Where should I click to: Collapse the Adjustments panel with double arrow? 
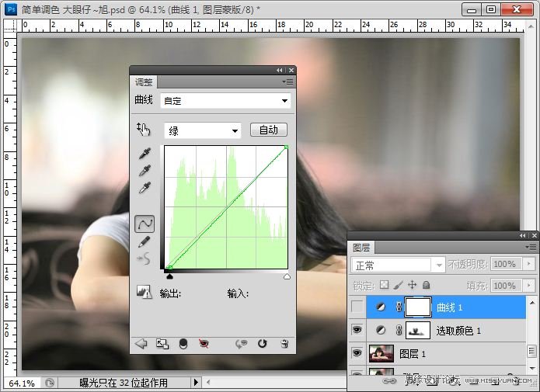279,70
